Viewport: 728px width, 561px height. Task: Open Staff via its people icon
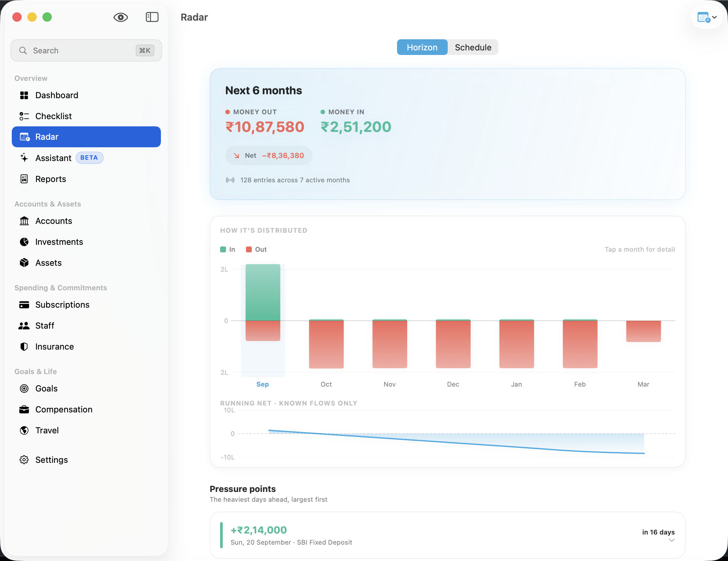pyautogui.click(x=24, y=326)
